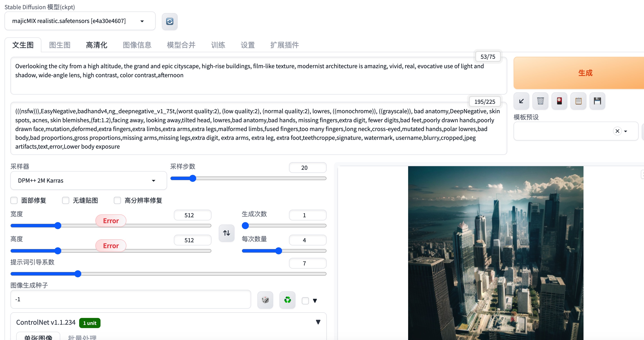Click the arrow icon to read generation parameters
This screenshot has height=340, width=644.
point(521,101)
